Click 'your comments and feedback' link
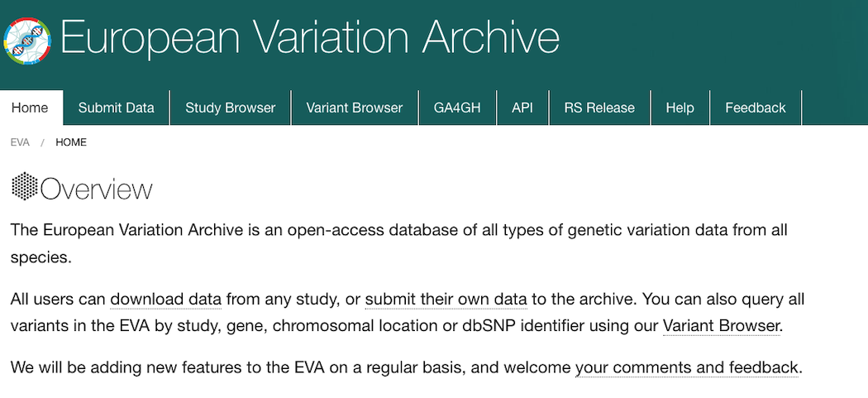 point(687,367)
